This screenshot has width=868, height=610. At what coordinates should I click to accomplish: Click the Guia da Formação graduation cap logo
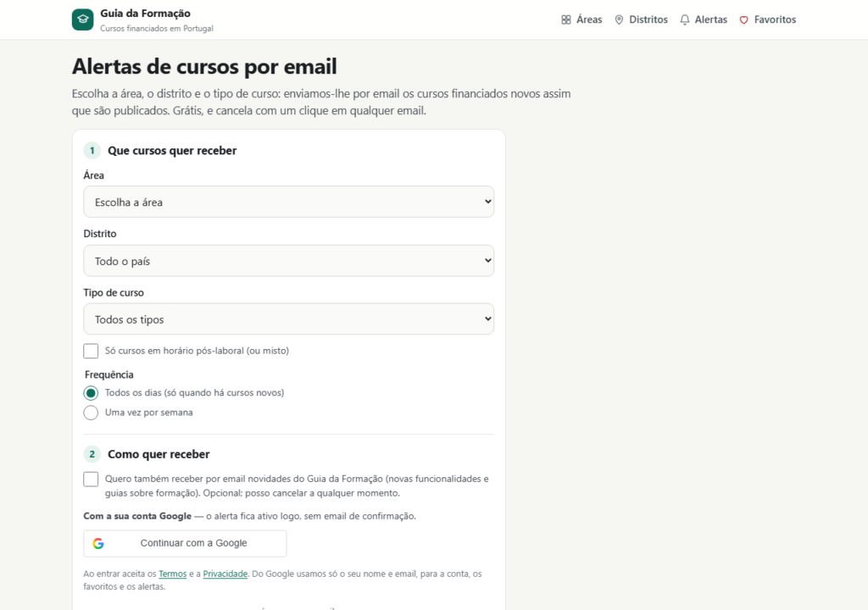click(82, 19)
